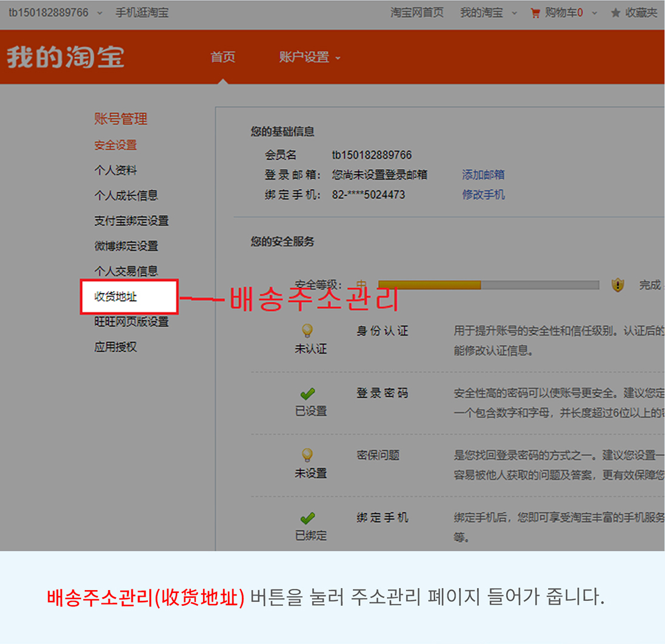Open 安全设置 in the sidebar
Screen dimensions: 665x644
pos(115,145)
